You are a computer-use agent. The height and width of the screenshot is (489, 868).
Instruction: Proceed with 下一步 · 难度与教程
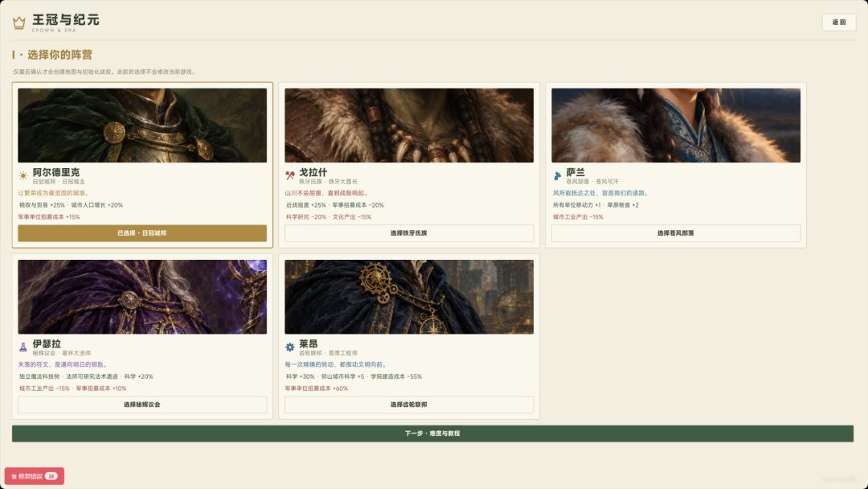coord(432,433)
